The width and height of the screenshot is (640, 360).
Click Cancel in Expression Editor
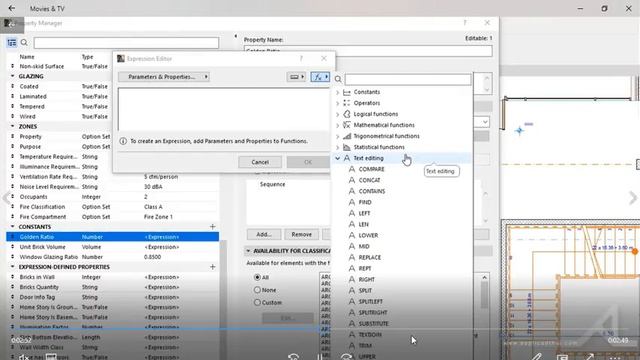point(260,162)
